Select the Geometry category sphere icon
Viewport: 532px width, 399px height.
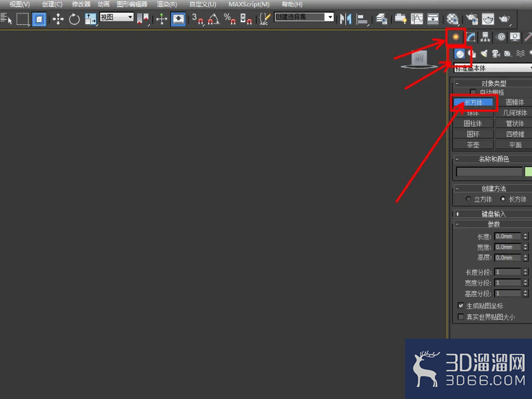coord(460,53)
